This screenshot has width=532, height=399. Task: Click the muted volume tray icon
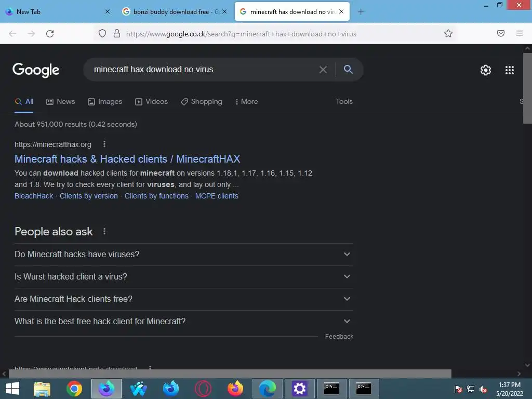[x=483, y=389]
